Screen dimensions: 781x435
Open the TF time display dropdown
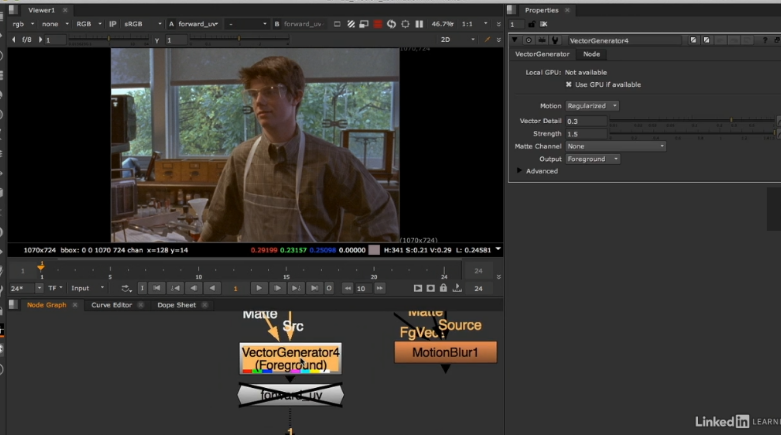click(55, 288)
